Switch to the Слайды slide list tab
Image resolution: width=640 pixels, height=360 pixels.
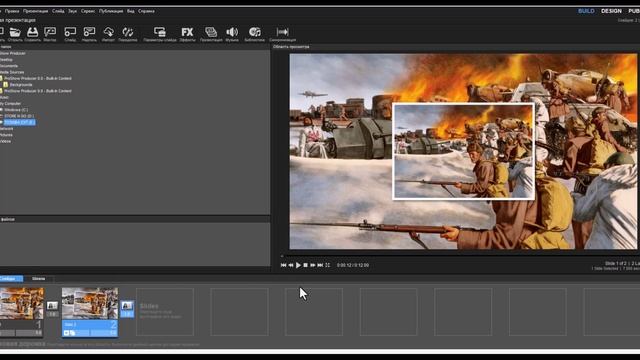pyautogui.click(x=11, y=279)
